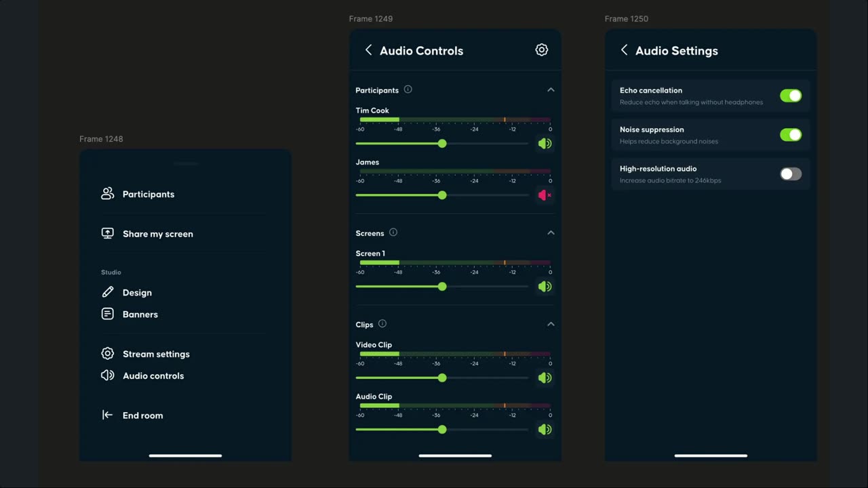This screenshot has width=868, height=488.
Task: Click the Audio controls speaker icon in the menu
Action: tap(107, 375)
